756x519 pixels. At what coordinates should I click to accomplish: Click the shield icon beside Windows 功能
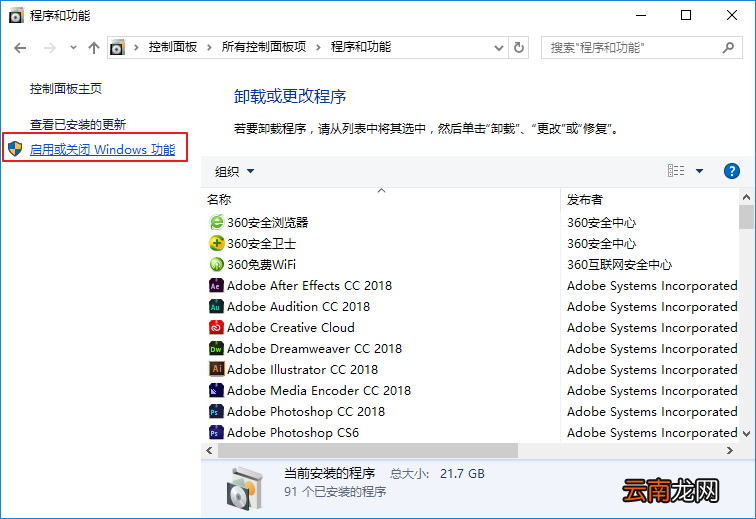(15, 149)
